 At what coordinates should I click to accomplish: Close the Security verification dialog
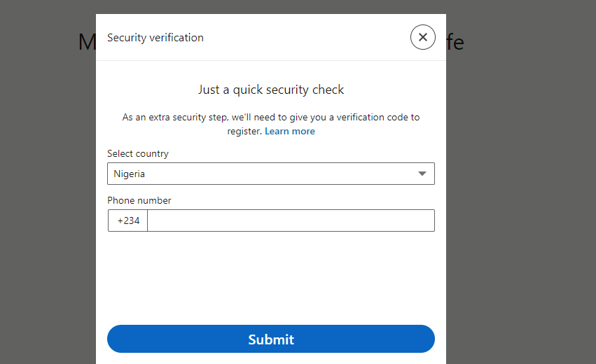pos(423,37)
